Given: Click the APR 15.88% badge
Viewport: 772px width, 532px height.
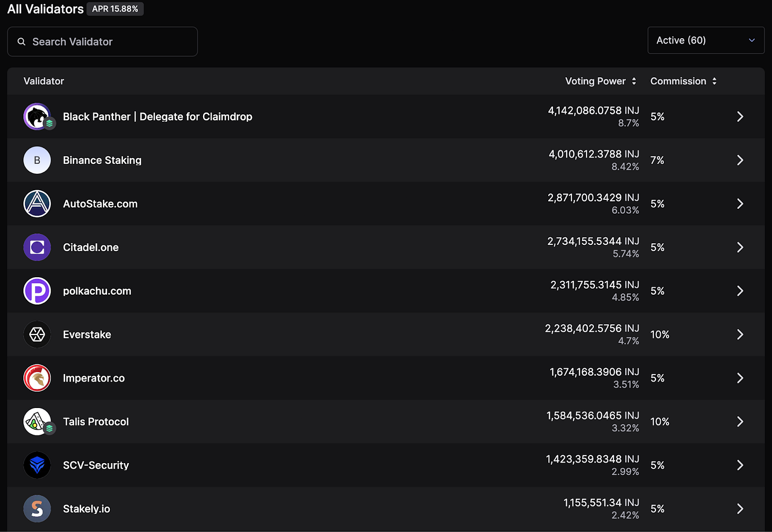Looking at the screenshot, I should (x=115, y=9).
